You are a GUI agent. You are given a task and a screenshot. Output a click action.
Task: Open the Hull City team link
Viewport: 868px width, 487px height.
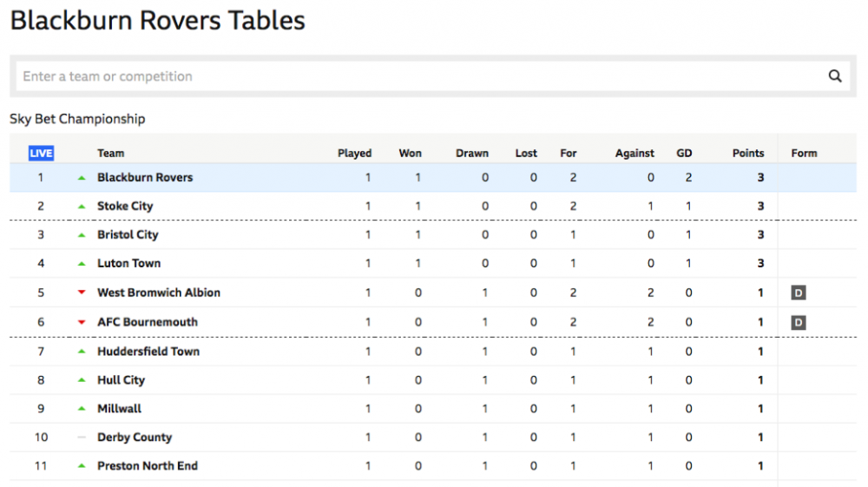coord(121,380)
